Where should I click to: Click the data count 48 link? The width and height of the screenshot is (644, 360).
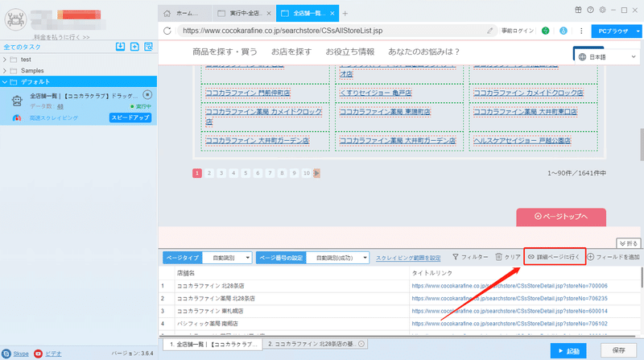coord(60,106)
